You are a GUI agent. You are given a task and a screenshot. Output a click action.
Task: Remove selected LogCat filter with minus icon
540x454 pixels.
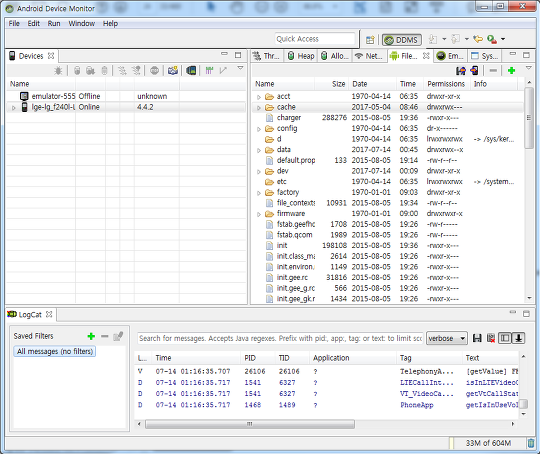point(105,336)
